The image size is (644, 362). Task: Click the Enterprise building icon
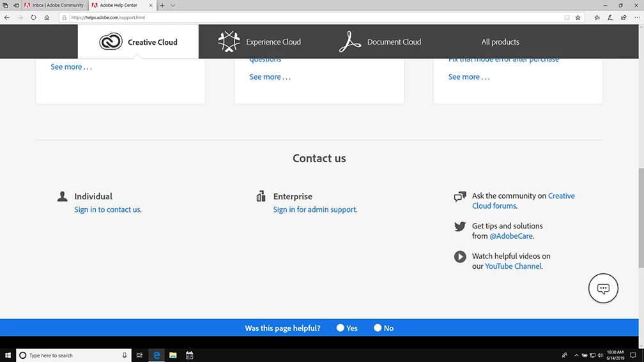click(261, 196)
